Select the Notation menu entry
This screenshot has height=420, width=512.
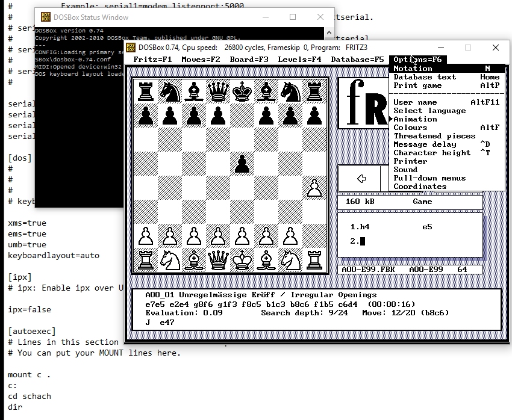(x=413, y=69)
